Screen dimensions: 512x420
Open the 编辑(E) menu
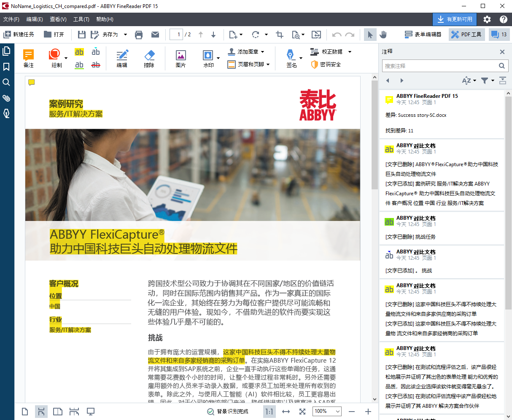tap(35, 19)
